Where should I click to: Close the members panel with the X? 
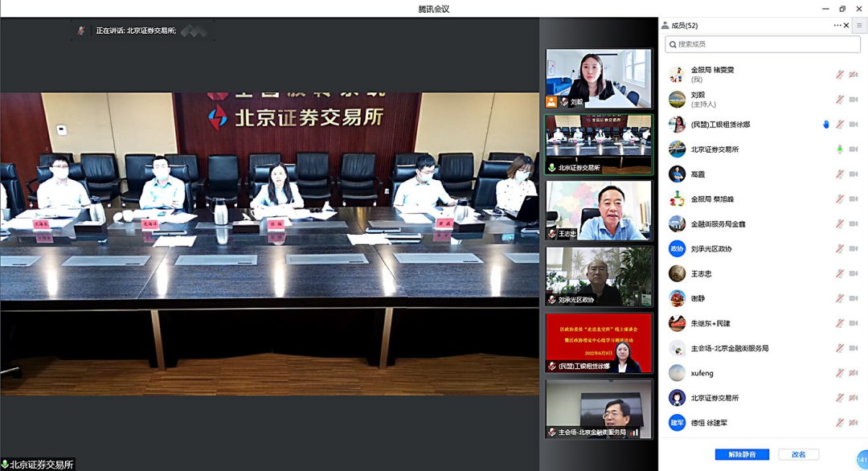(846, 26)
